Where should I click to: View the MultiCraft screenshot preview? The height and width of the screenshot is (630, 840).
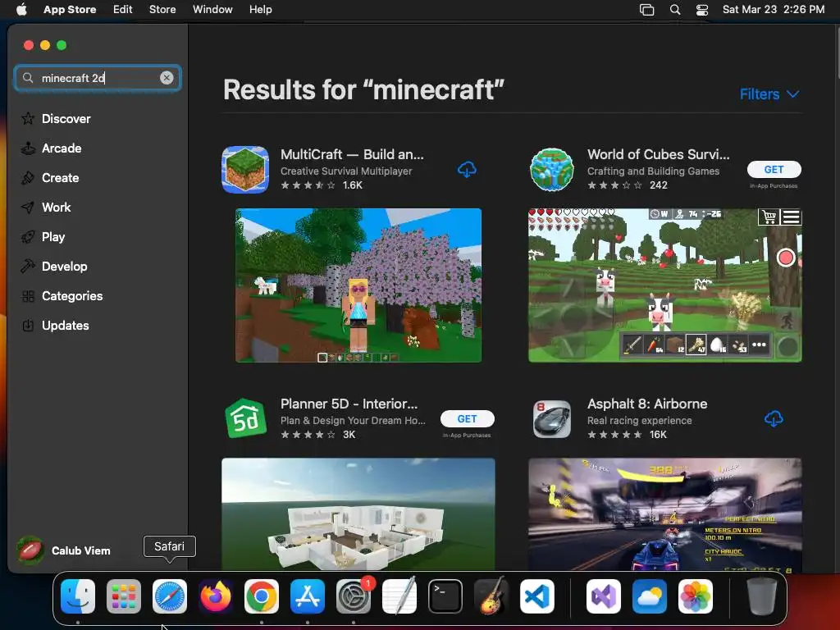[x=358, y=285]
